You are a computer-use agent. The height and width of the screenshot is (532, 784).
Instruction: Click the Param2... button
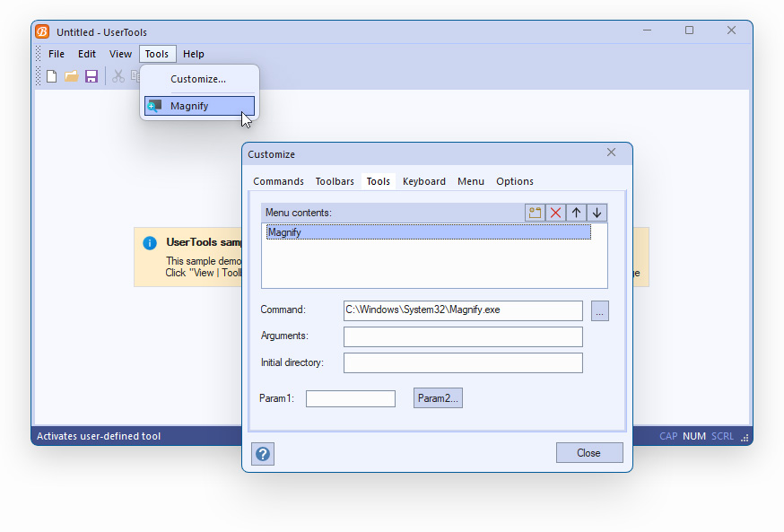438,398
